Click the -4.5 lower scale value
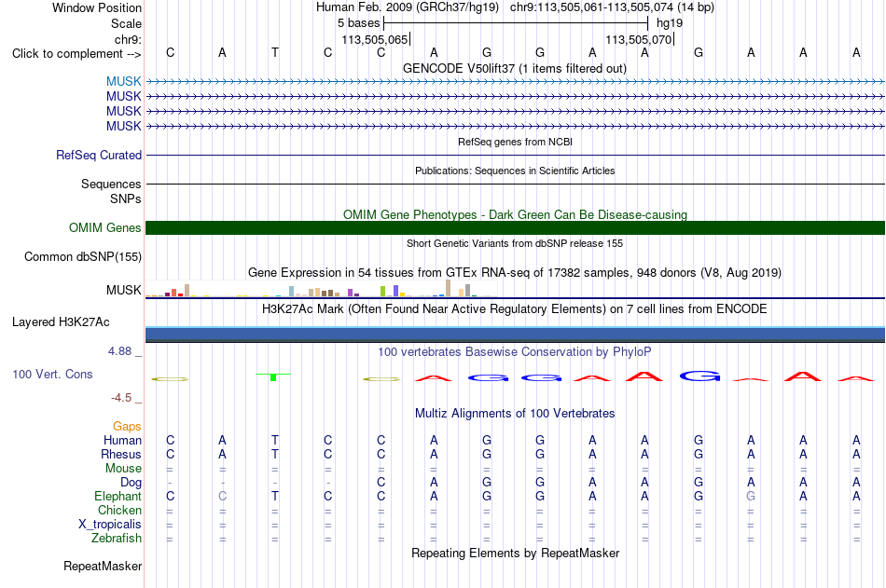886x588 pixels. click(121, 398)
